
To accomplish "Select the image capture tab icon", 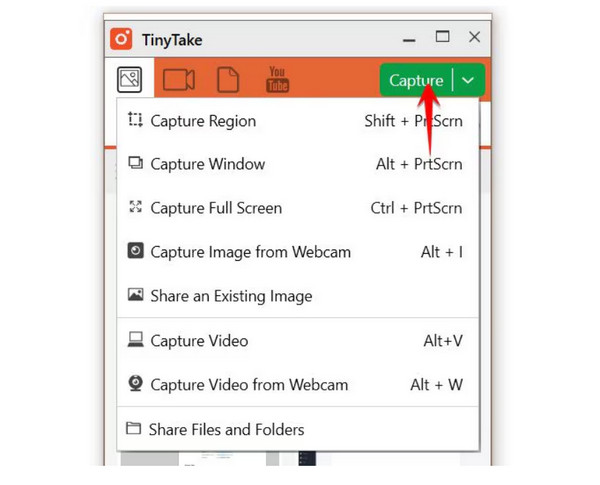I will (129, 80).
